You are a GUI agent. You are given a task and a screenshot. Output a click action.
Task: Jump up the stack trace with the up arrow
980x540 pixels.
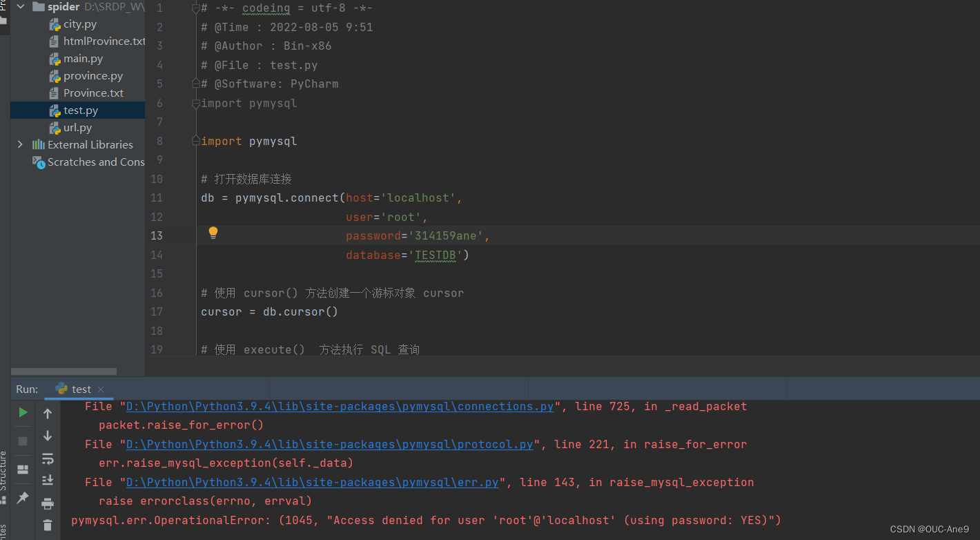(48, 414)
